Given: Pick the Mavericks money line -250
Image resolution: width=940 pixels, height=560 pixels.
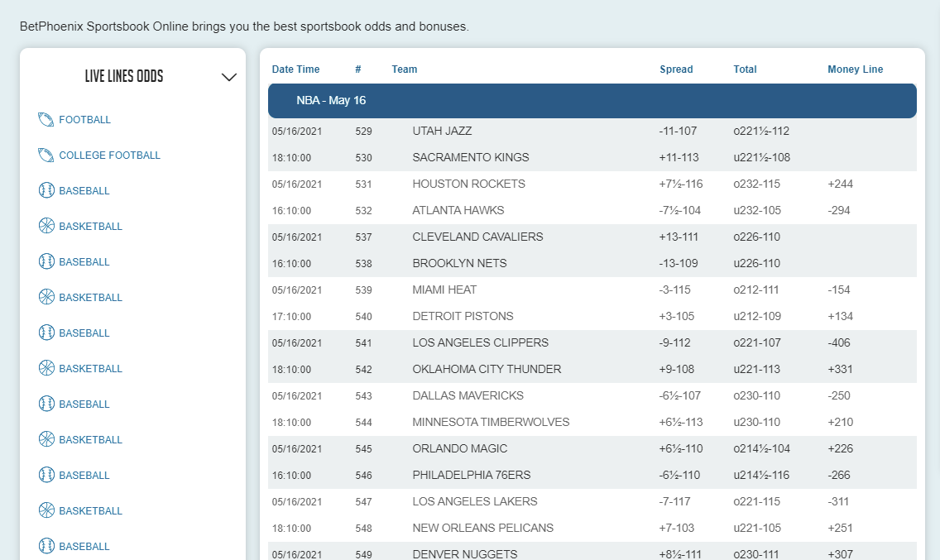Looking at the screenshot, I should [x=839, y=395].
